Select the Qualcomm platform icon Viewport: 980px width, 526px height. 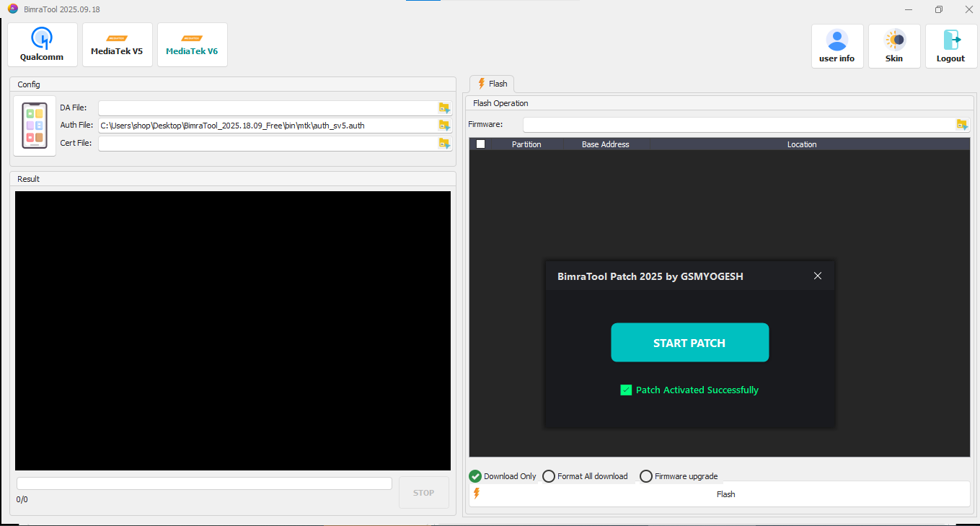coord(42,45)
